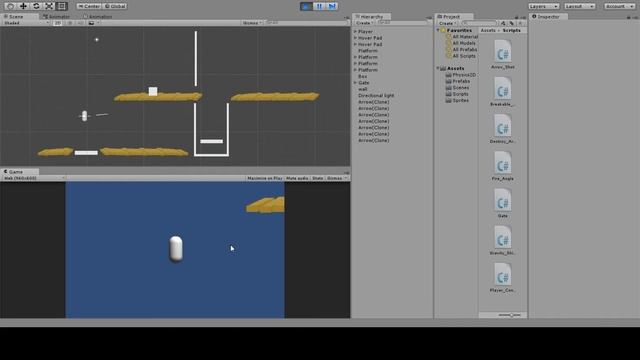Open the scene effects image dropdown

[93, 23]
